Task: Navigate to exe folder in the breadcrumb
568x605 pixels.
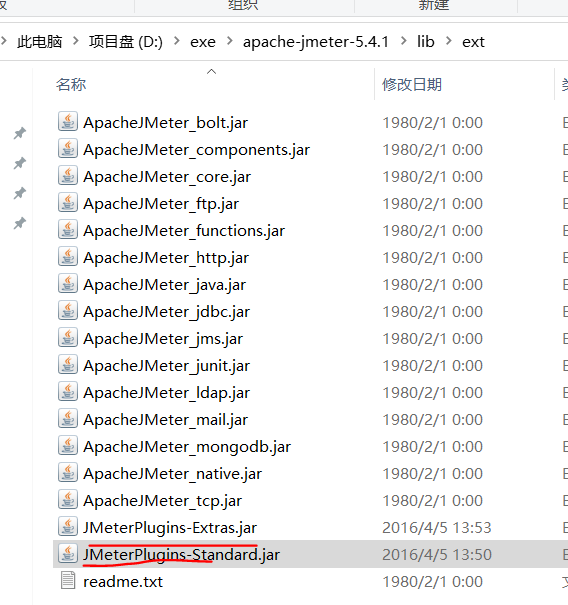Action: (203, 42)
